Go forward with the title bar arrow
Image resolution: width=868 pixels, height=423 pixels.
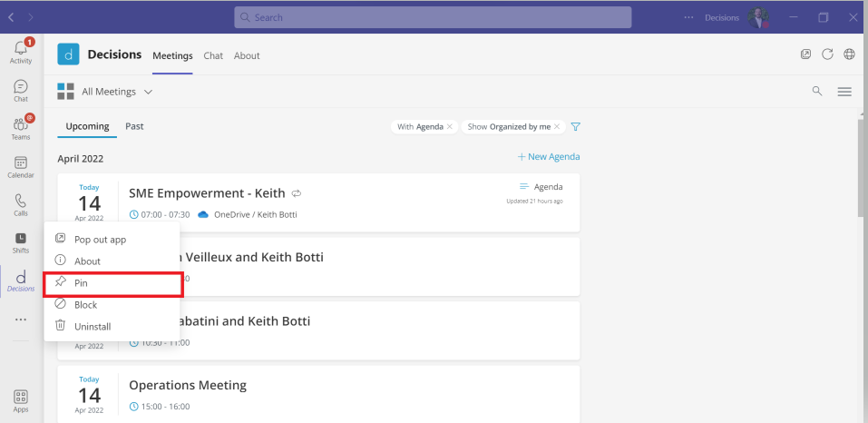[31, 17]
